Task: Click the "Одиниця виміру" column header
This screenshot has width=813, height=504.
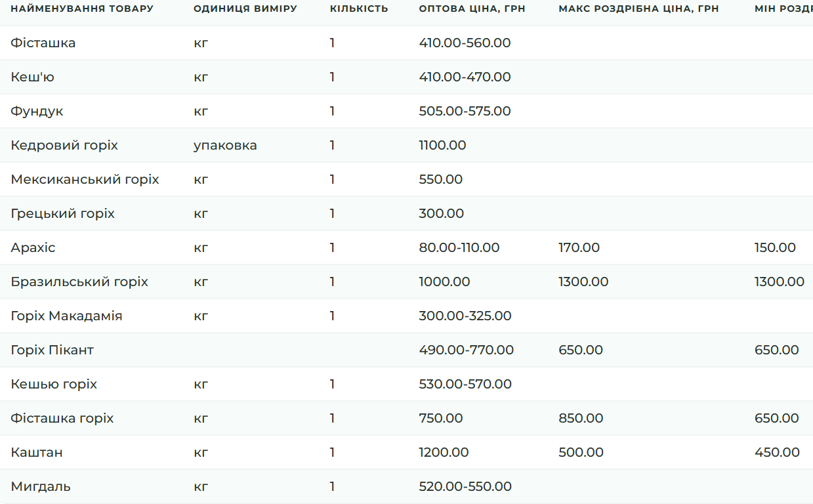Action: click(x=245, y=9)
